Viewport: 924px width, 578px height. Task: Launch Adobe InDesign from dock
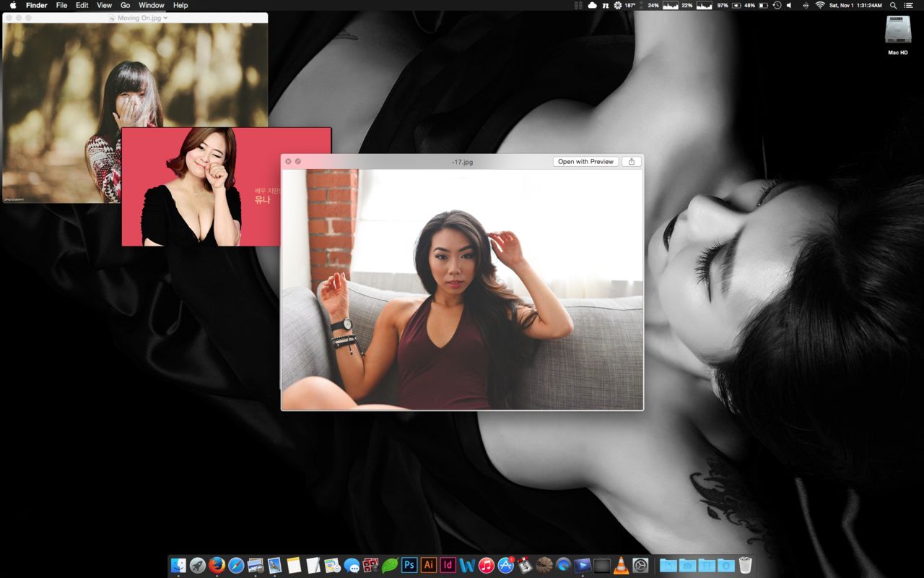pyautogui.click(x=448, y=565)
